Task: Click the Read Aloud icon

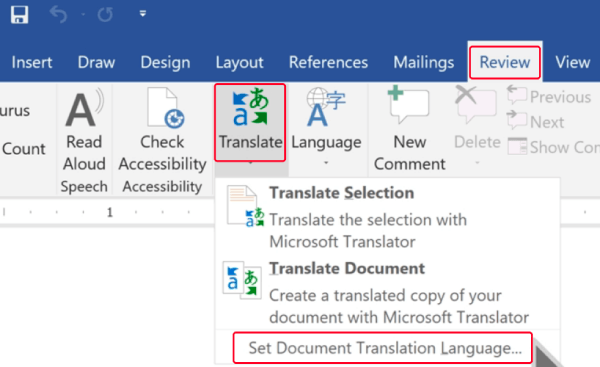Action: tap(84, 108)
